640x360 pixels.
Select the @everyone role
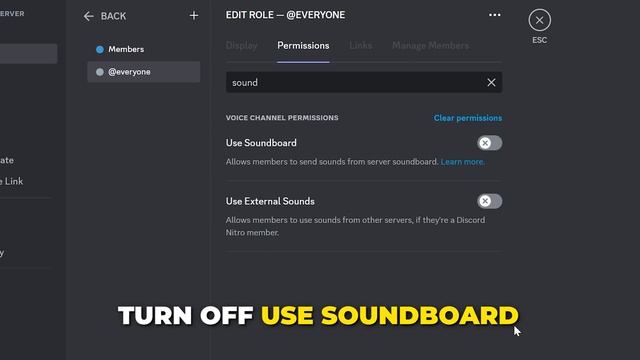tap(144, 72)
